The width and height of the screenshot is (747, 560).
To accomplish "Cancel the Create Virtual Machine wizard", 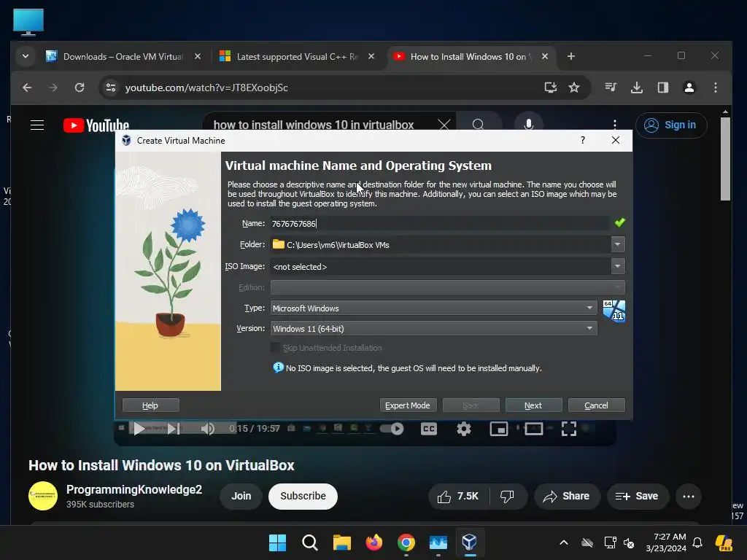I will (x=597, y=405).
